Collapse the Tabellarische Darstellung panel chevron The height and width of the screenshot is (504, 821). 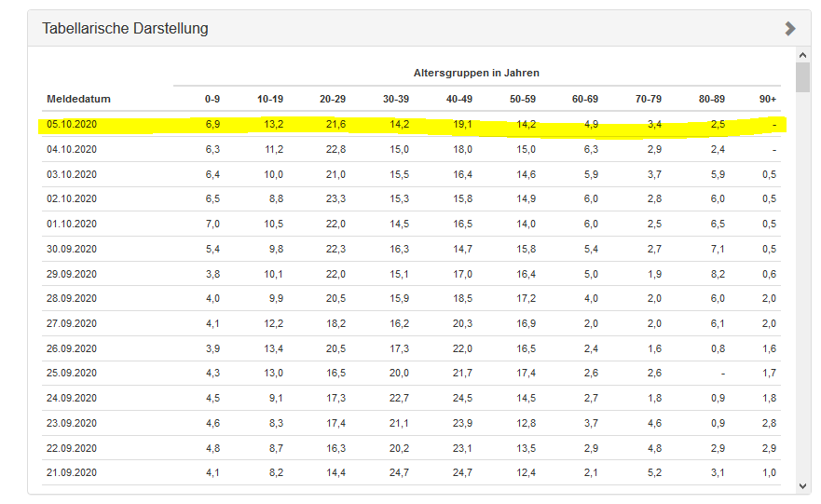[790, 29]
